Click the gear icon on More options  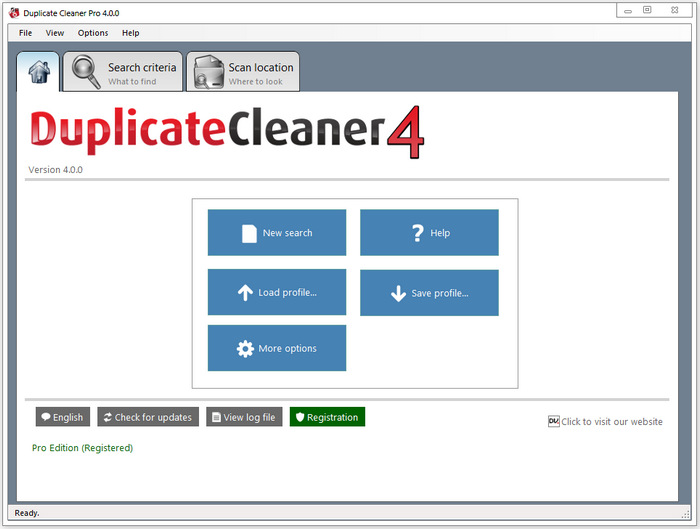245,349
